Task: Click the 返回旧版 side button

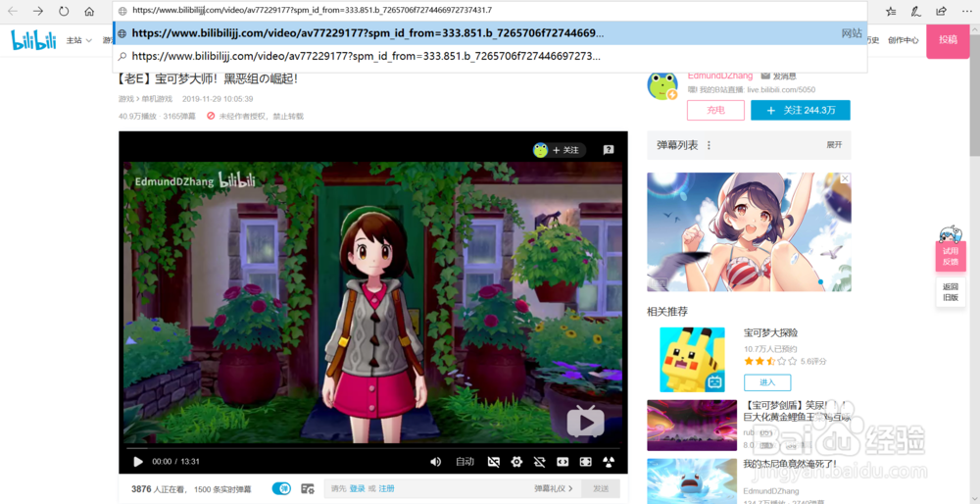Action: 950,292
